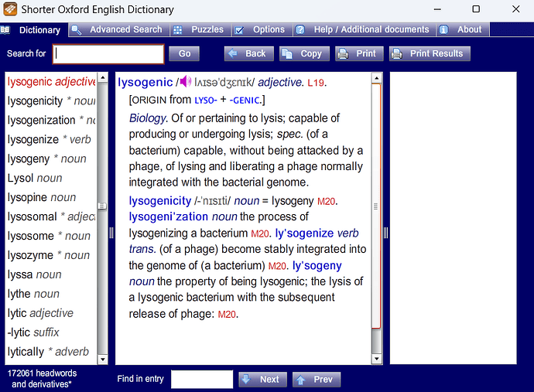Switch to the Puzzles tab
The width and height of the screenshot is (534, 392).
200,29
